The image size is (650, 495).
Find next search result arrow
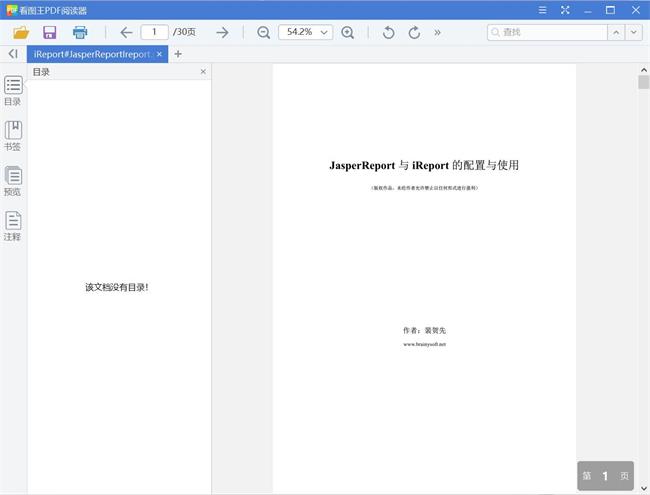coord(633,32)
